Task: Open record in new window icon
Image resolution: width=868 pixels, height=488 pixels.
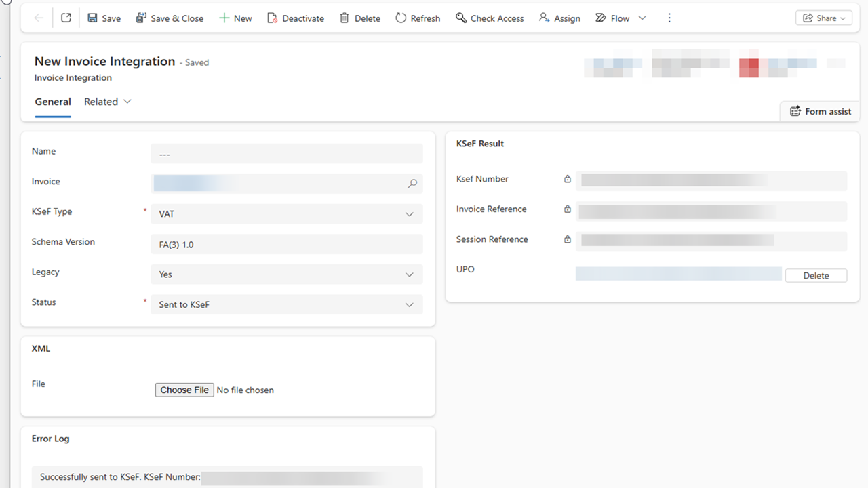Action: pyautogui.click(x=66, y=18)
